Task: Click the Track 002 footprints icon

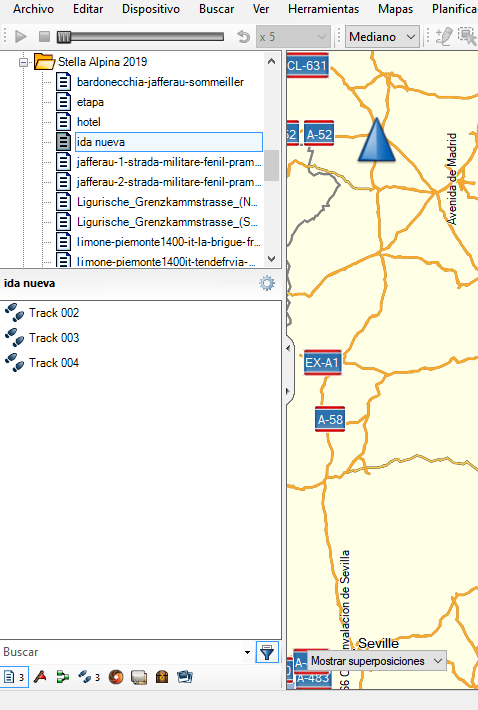Action: point(14,313)
